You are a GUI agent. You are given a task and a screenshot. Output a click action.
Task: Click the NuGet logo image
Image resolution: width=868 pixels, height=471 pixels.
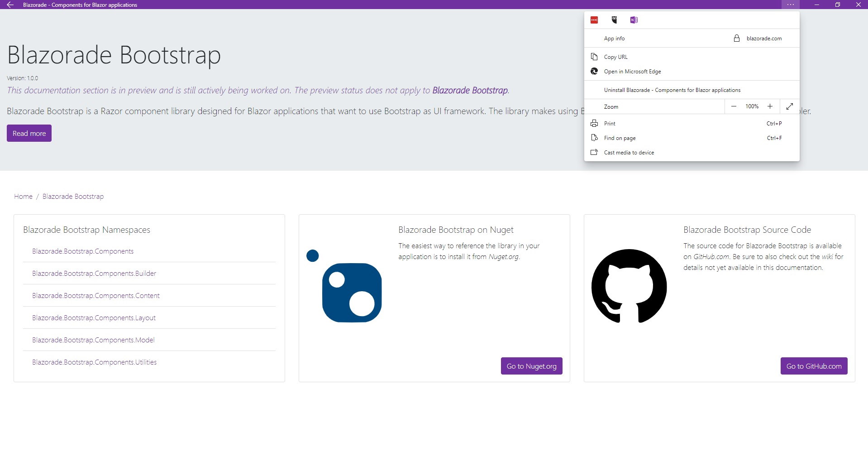pos(344,286)
